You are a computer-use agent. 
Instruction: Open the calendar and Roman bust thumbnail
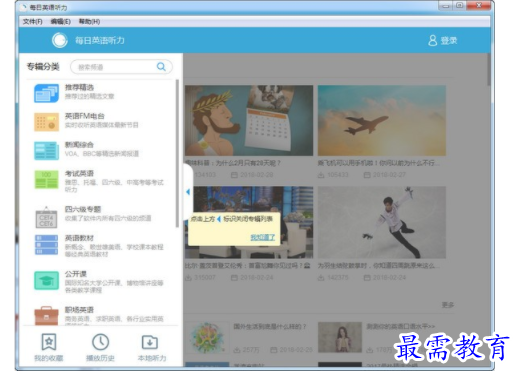(x=249, y=120)
